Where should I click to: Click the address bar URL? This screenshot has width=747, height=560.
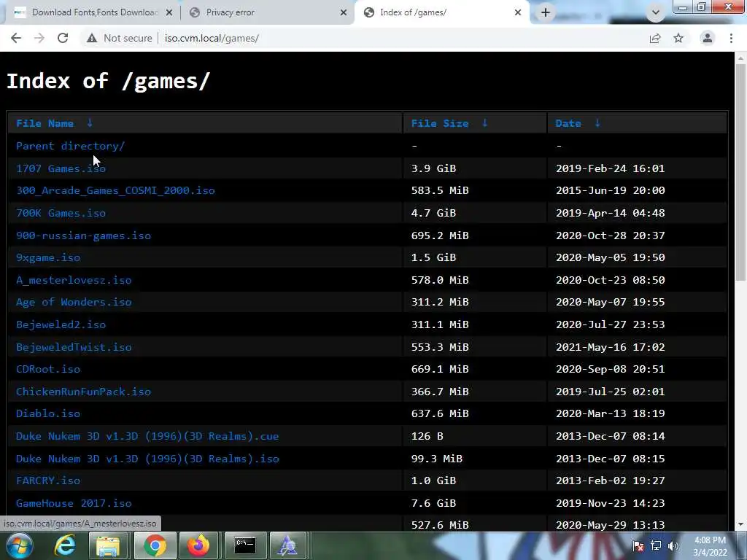click(212, 38)
